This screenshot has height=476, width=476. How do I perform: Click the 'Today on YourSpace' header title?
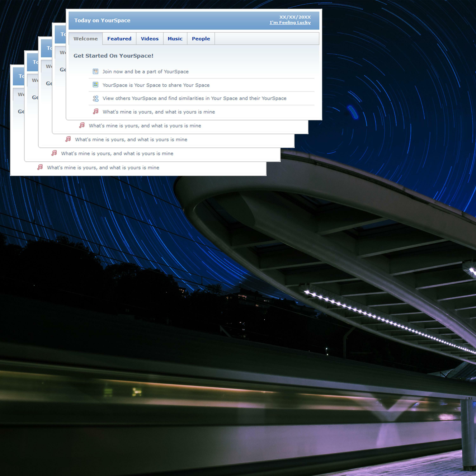click(x=102, y=20)
